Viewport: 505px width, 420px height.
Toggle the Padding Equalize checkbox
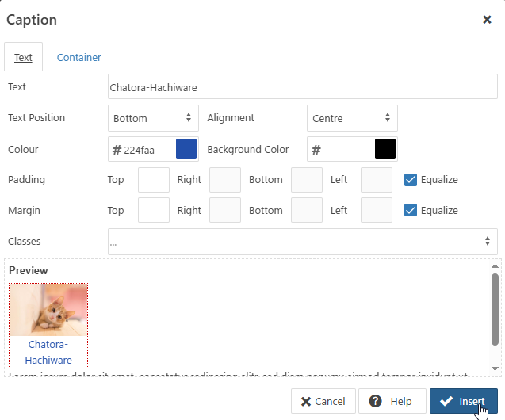point(410,180)
